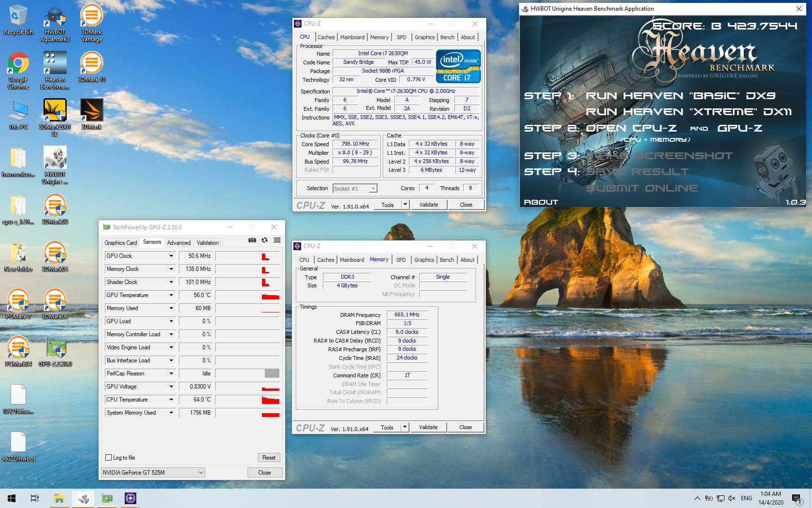Expand CPU Temperature sensor dropdown

coord(171,400)
